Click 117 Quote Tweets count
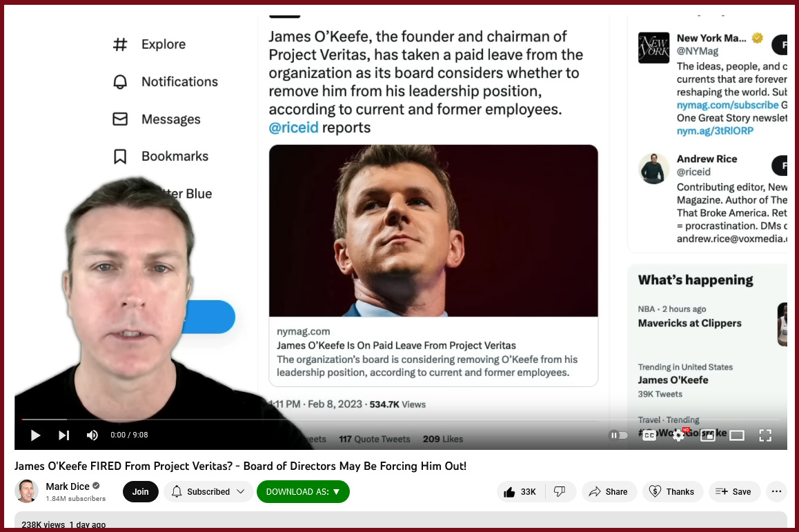 pyautogui.click(x=375, y=440)
